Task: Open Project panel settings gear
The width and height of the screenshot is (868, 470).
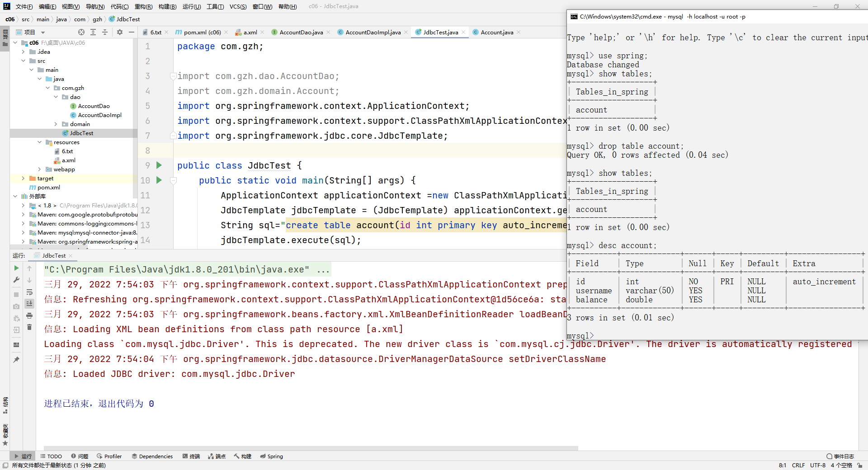Action: pyautogui.click(x=120, y=32)
